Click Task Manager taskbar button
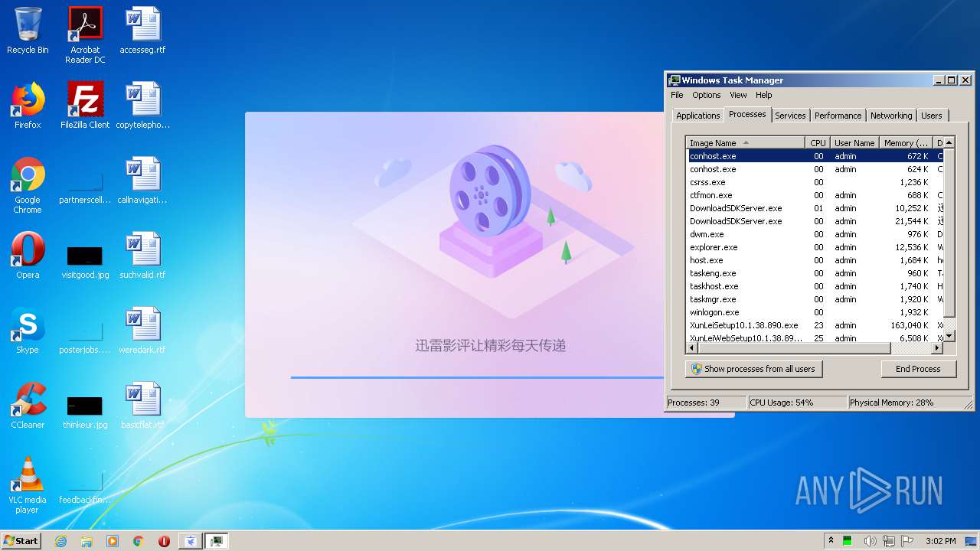Screen dimensions: 980x551 pyautogui.click(x=217, y=541)
